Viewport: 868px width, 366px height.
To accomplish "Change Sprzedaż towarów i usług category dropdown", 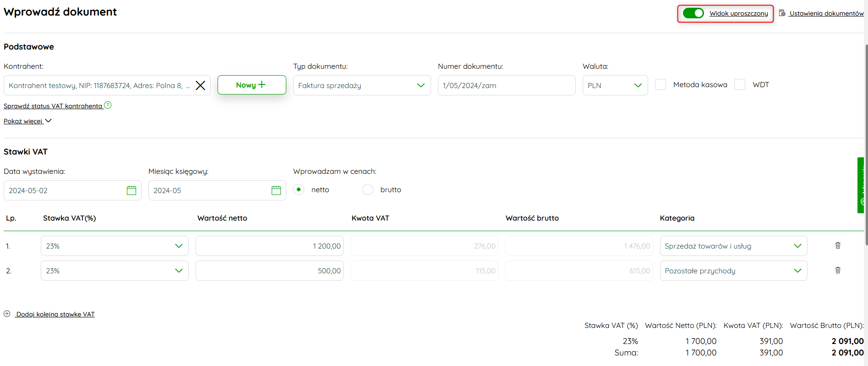I will [733, 246].
